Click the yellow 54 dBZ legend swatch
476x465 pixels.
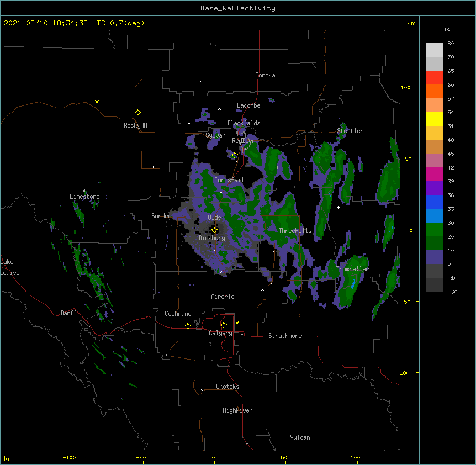click(434, 119)
